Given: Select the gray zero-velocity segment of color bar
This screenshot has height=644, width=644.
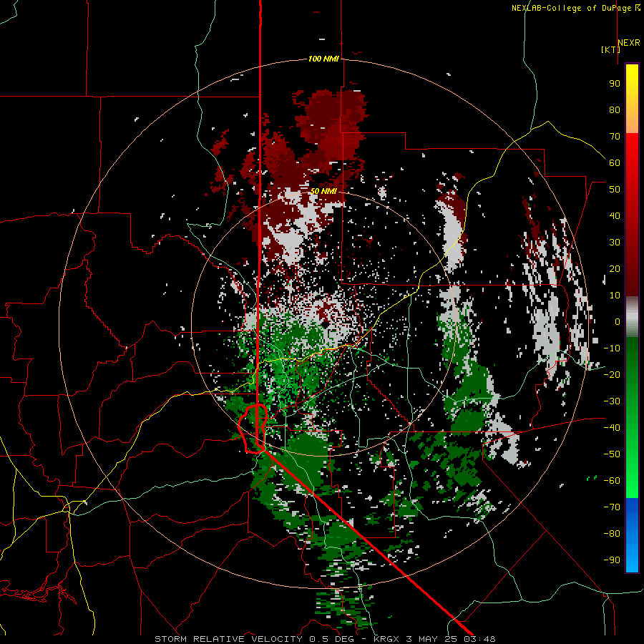Looking at the screenshot, I should 632,317.
